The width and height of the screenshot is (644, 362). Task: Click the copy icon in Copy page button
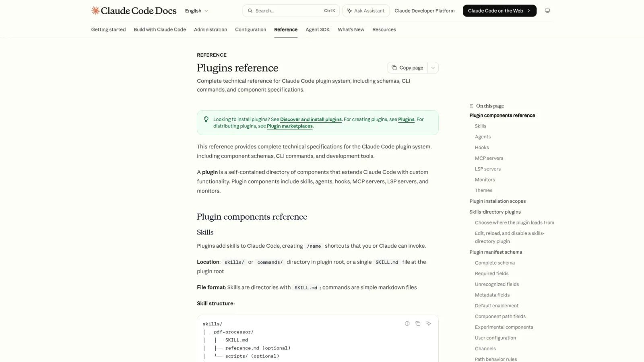point(394,68)
